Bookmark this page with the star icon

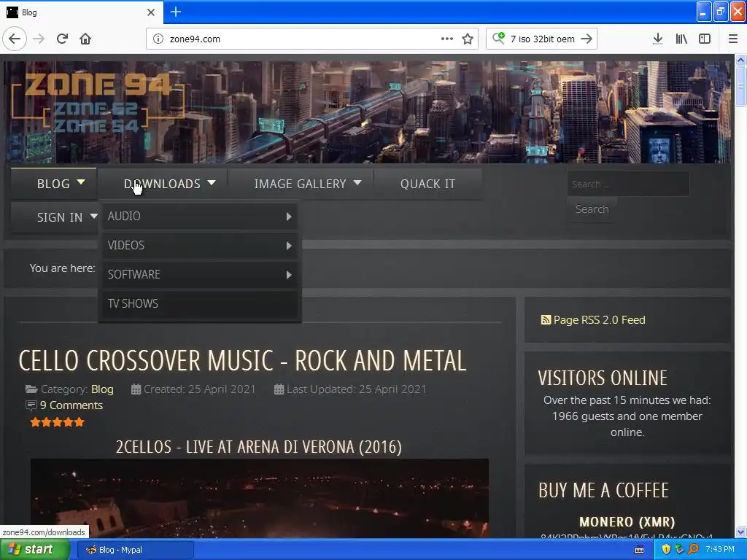pyautogui.click(x=468, y=39)
